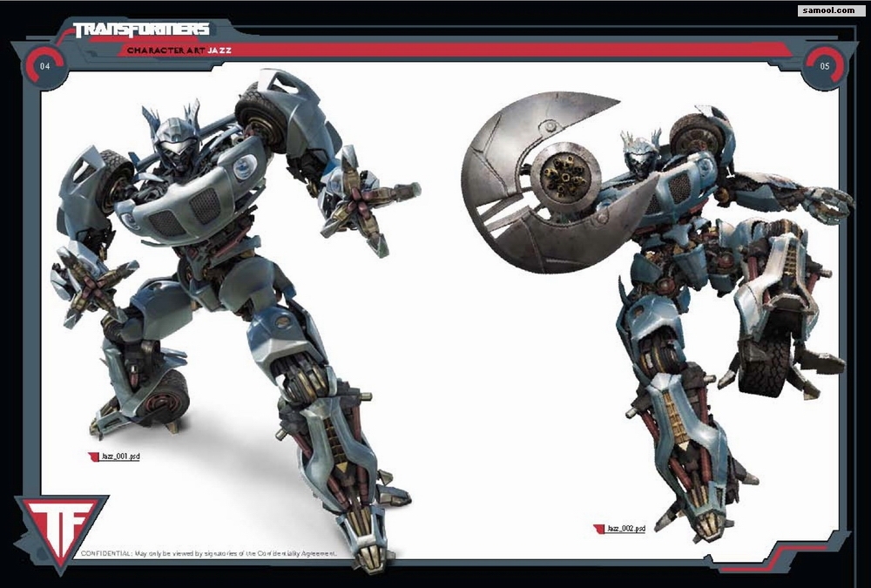
Task: Click page number 05 badge
Action: 825,66
